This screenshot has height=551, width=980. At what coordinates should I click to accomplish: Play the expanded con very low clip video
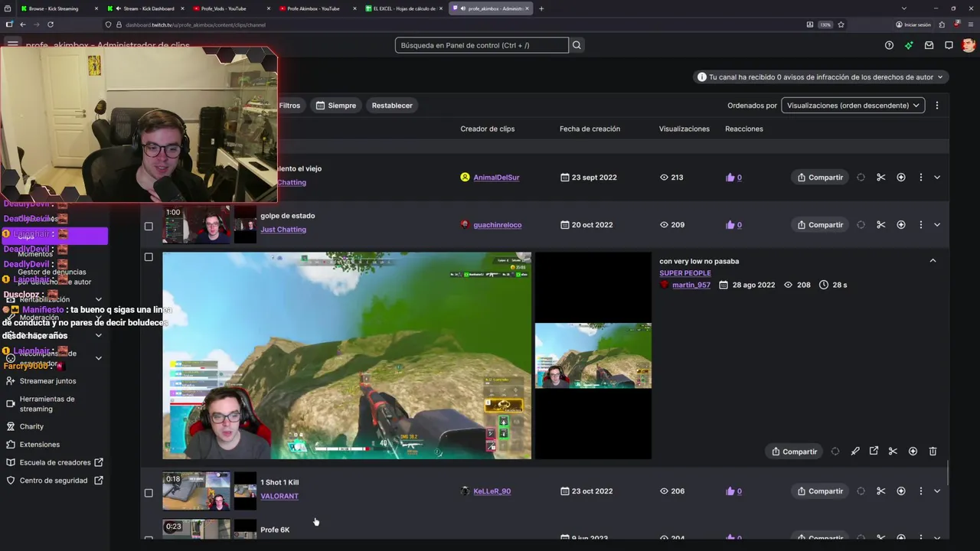(x=347, y=356)
